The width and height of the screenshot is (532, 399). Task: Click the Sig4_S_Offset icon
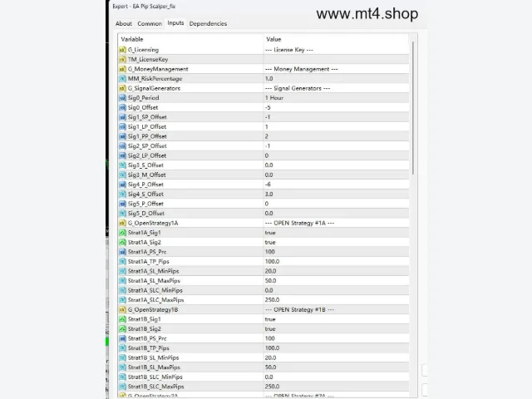point(122,194)
